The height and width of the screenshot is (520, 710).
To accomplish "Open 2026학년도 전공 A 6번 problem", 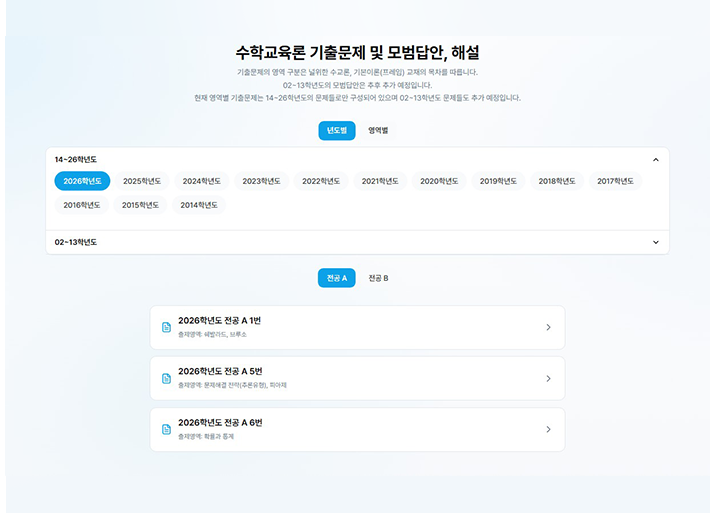I will coord(356,429).
